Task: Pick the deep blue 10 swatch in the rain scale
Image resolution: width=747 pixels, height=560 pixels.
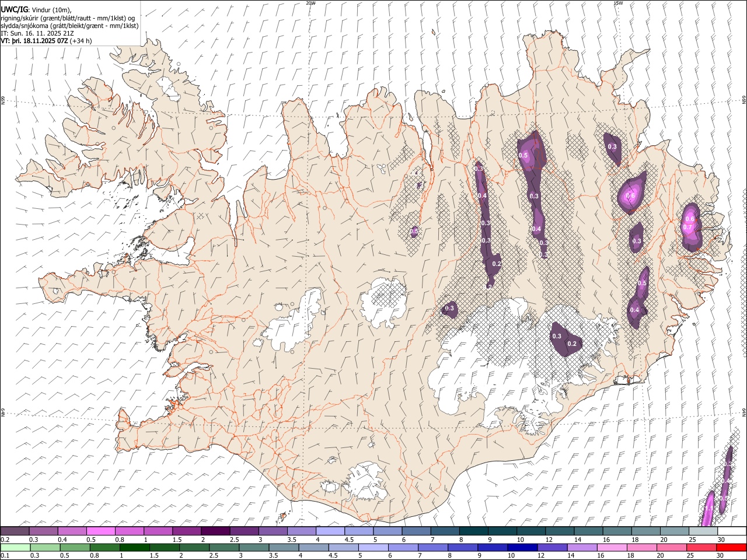Action: point(521,548)
